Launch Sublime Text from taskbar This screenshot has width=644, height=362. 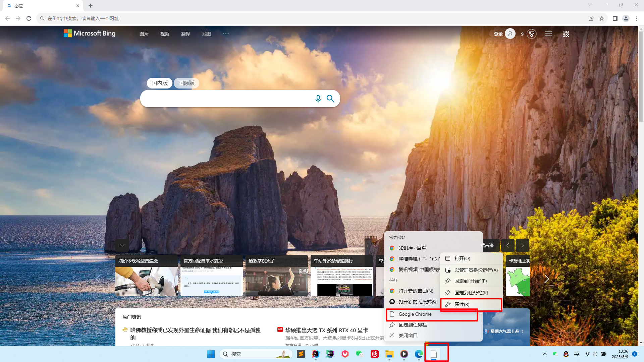point(301,354)
